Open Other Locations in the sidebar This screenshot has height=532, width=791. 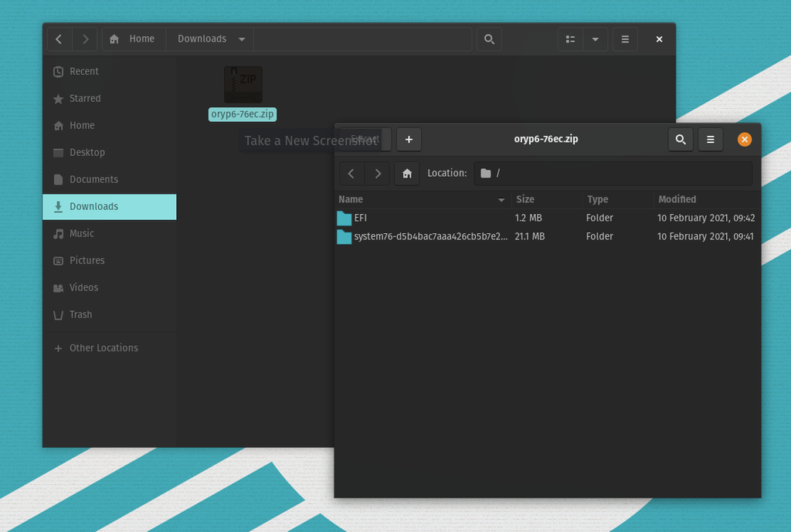[x=104, y=348]
